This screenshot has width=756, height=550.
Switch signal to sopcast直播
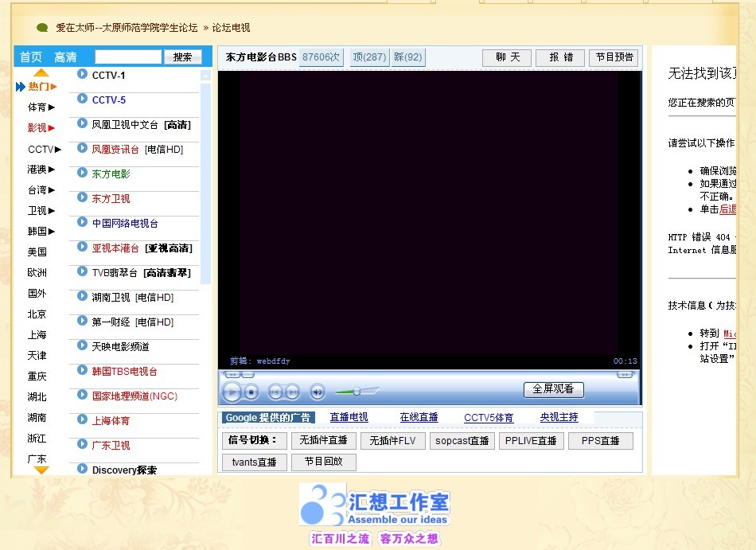coord(462,441)
